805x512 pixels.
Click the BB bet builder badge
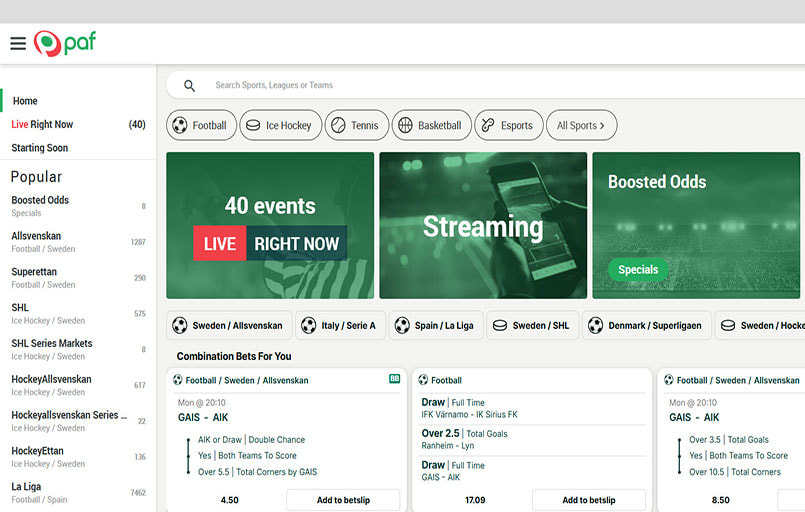394,378
